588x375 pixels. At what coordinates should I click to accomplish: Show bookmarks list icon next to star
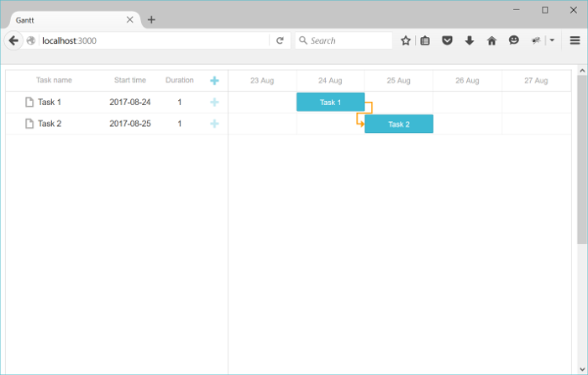coord(426,40)
